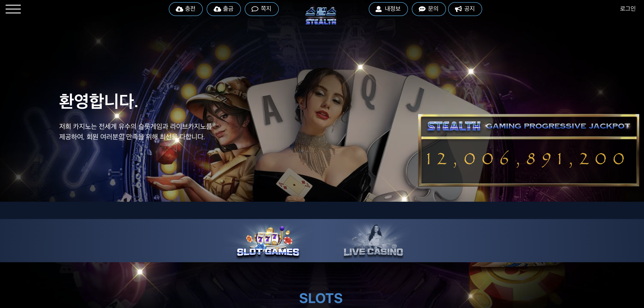Open the 쪽지 messages button
Screen dimensions: 644x308
click(x=261, y=9)
